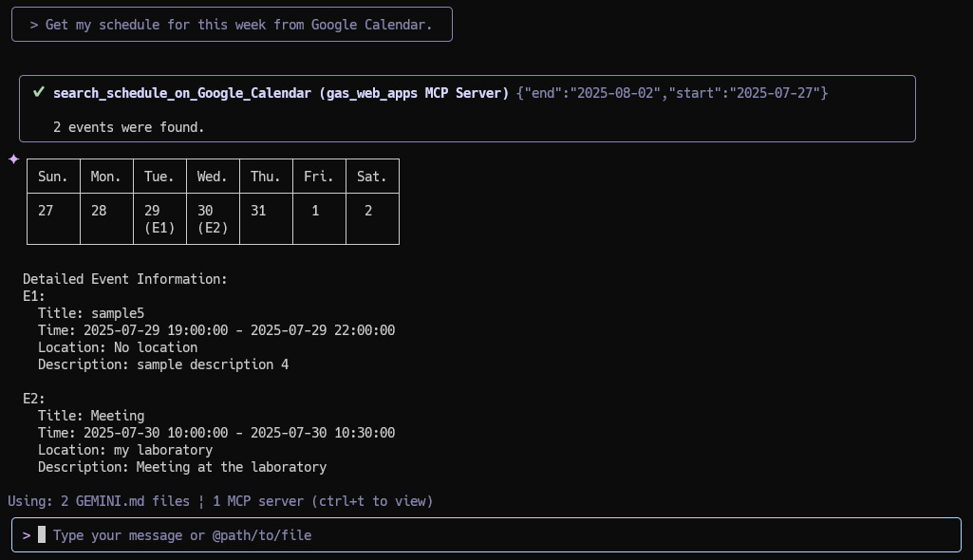Click the JSON arguments with end 2025-08-02
This screenshot has height=560, width=973.
tap(672, 93)
